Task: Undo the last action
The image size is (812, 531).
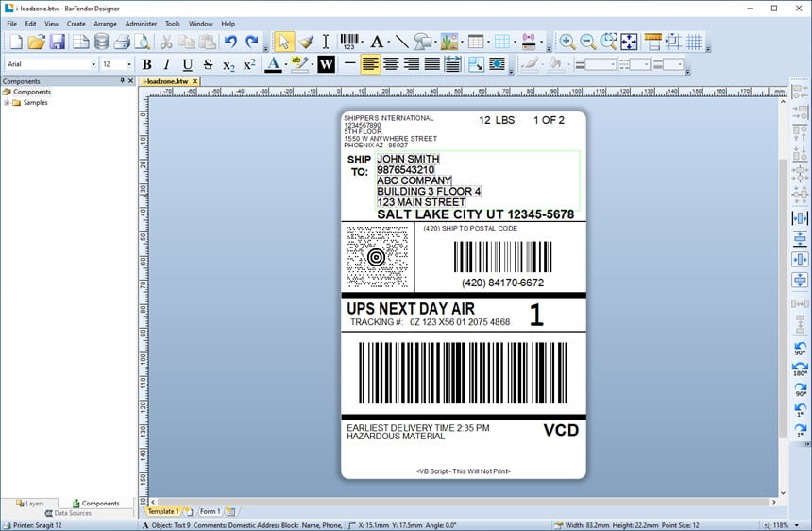Action: click(x=230, y=42)
